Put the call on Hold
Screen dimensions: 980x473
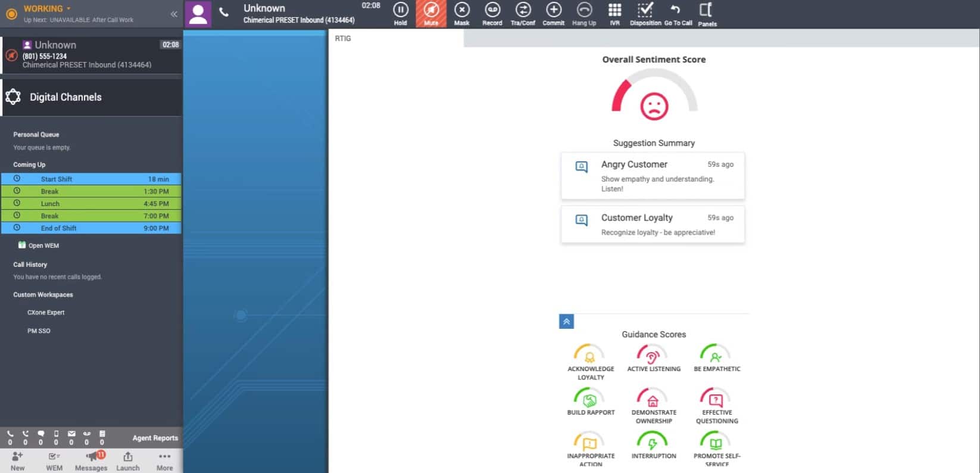400,13
